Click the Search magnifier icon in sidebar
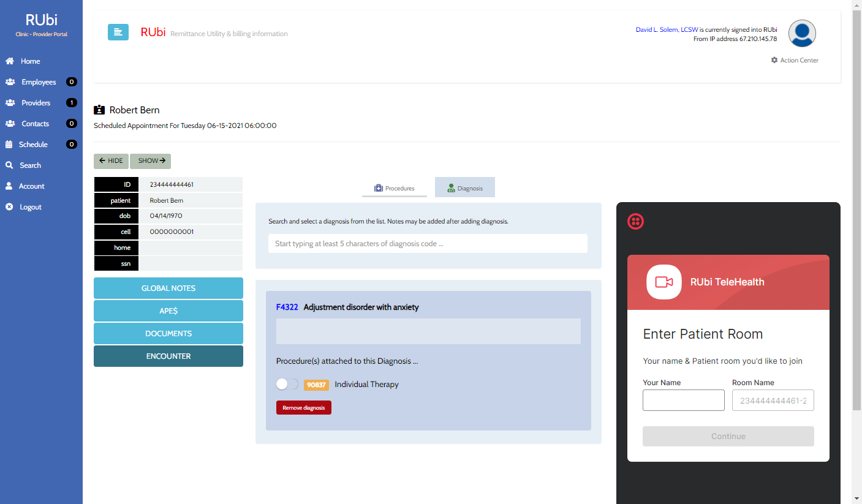The image size is (862, 504). point(9,165)
